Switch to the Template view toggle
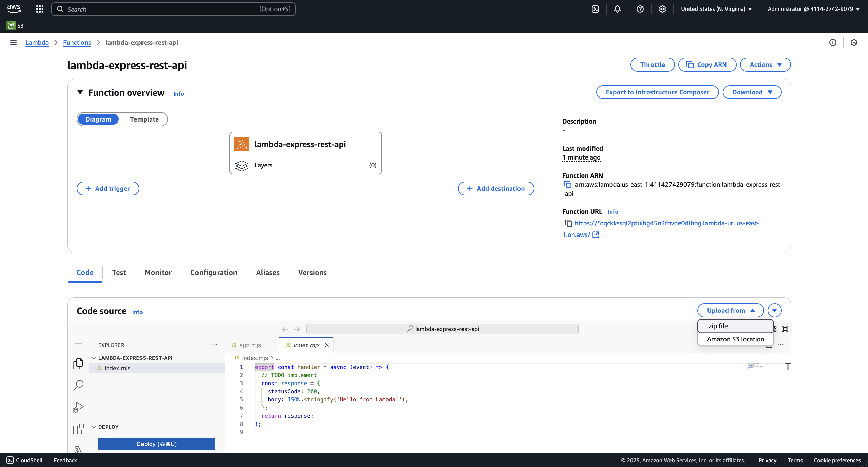 (x=144, y=119)
